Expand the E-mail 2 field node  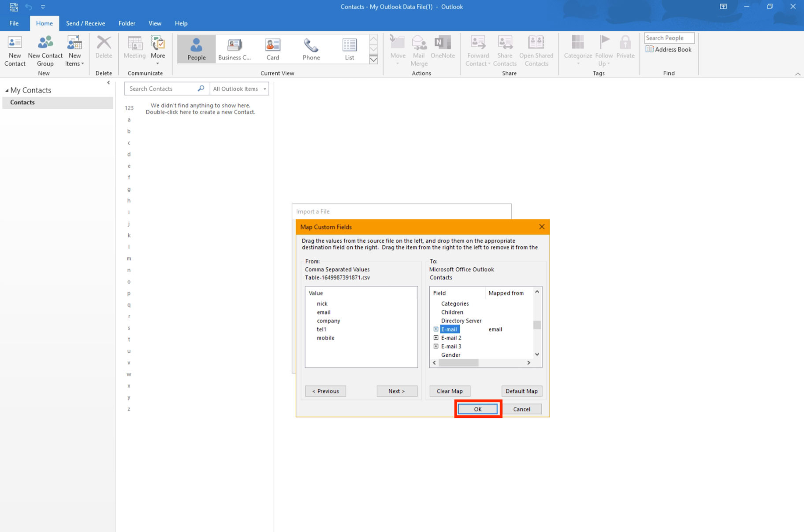click(x=436, y=338)
